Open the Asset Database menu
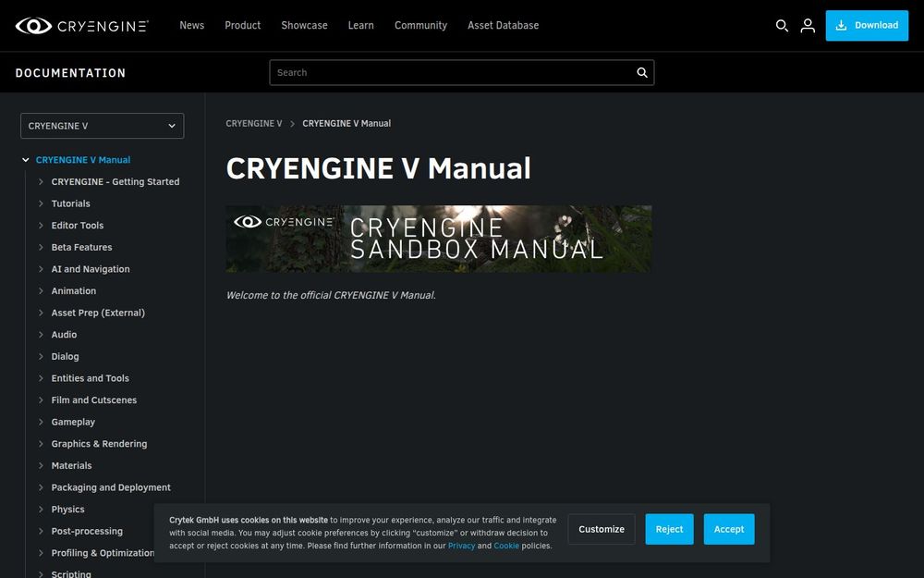Image resolution: width=924 pixels, height=578 pixels. [x=504, y=25]
